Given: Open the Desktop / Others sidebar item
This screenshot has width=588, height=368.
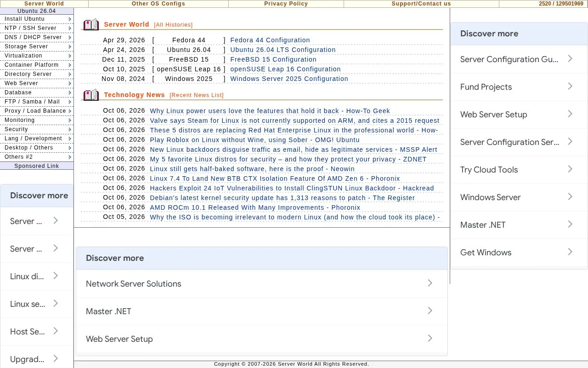Looking at the screenshot, I should click(x=37, y=148).
